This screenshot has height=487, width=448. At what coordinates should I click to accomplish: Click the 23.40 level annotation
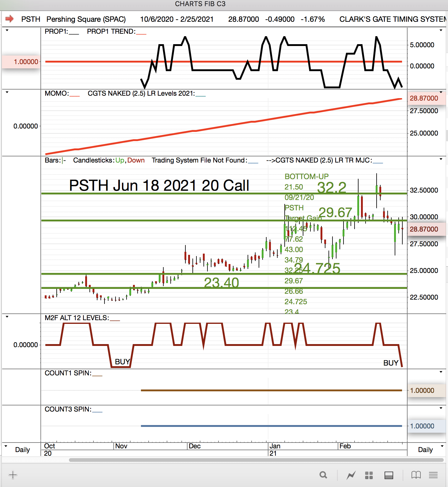222,282
